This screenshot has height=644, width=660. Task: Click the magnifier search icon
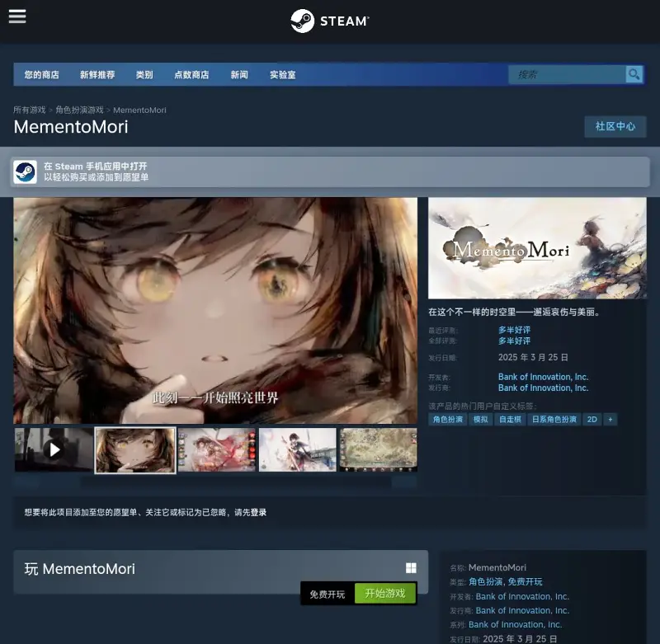634,74
